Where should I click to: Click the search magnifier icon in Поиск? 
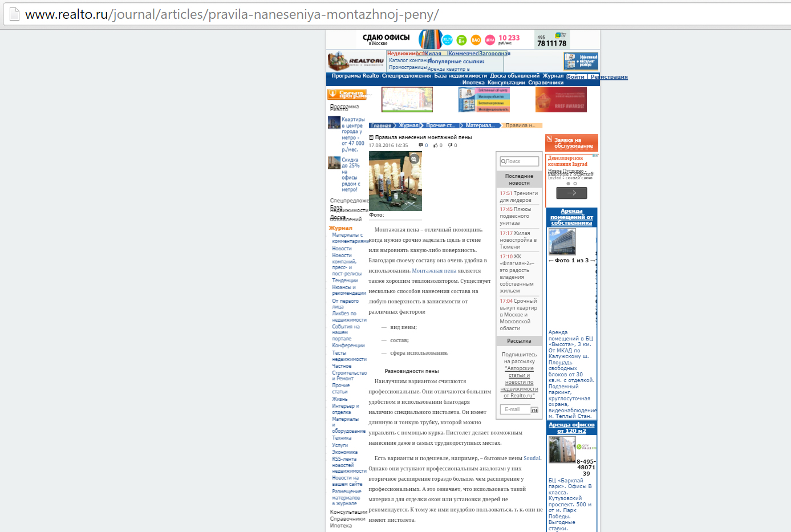[x=504, y=161]
